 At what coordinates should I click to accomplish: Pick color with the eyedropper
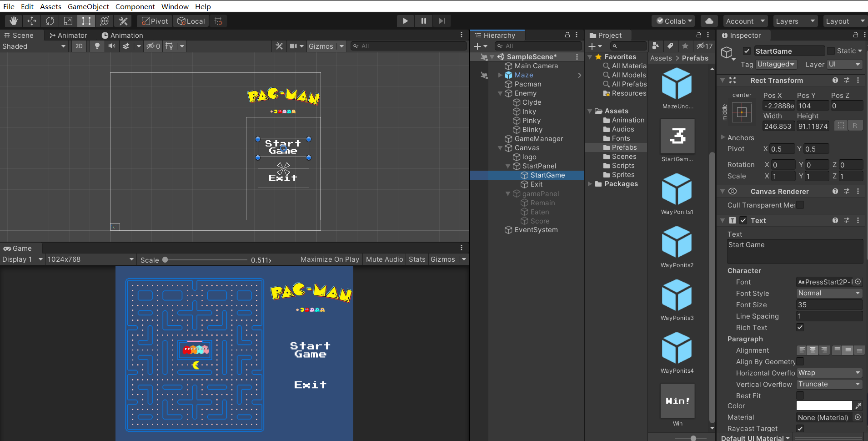(858, 406)
